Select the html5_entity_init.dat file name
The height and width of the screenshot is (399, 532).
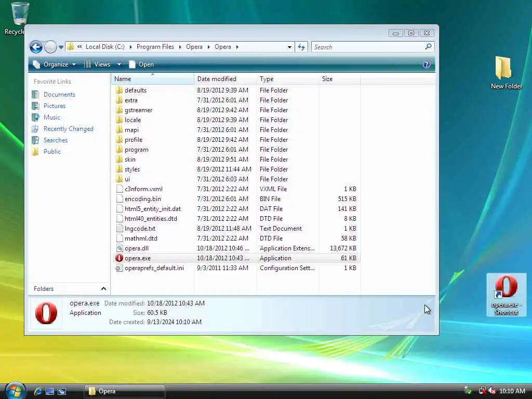(153, 209)
